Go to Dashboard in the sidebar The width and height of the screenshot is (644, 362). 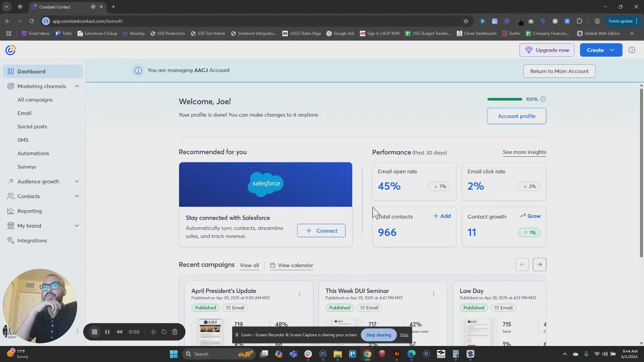pyautogui.click(x=43, y=71)
